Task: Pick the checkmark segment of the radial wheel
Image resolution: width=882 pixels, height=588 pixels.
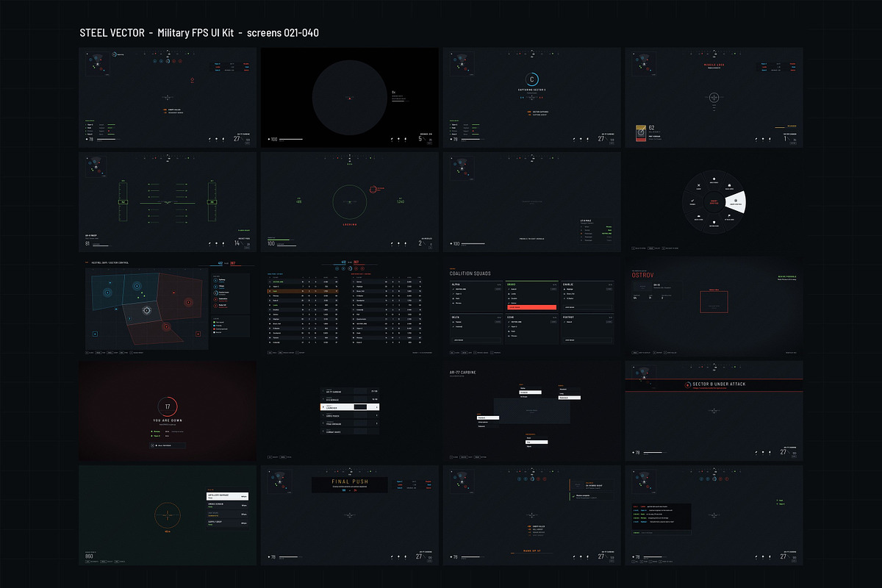Action: point(691,200)
